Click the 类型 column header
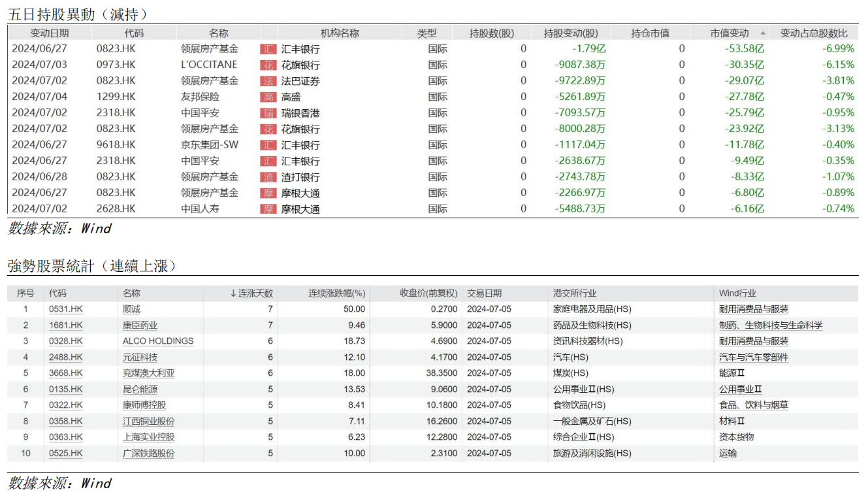868x496 pixels. coord(427,33)
